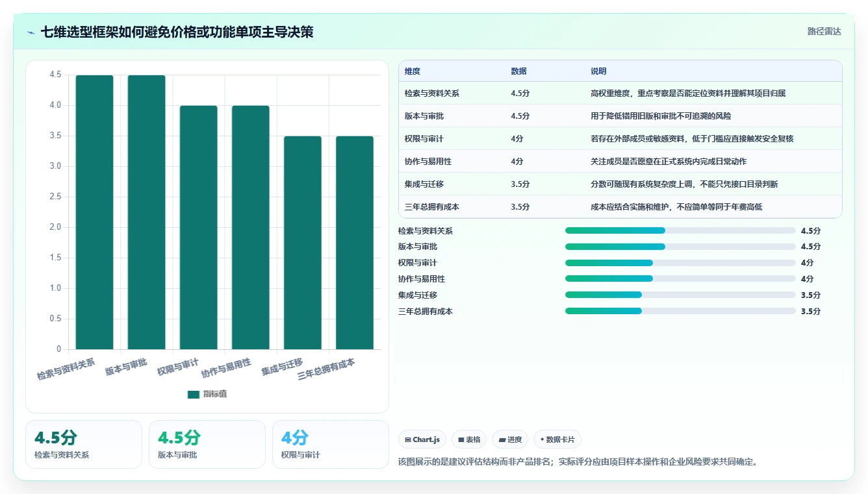Click the 4.5 y-axis label
Image resolution: width=868 pixels, height=494 pixels.
pyautogui.click(x=55, y=75)
